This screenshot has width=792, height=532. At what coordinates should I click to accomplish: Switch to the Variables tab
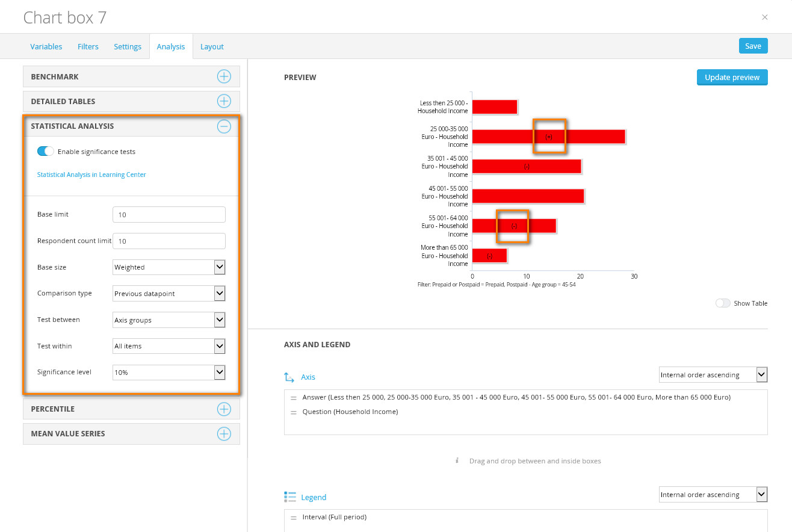click(x=46, y=46)
